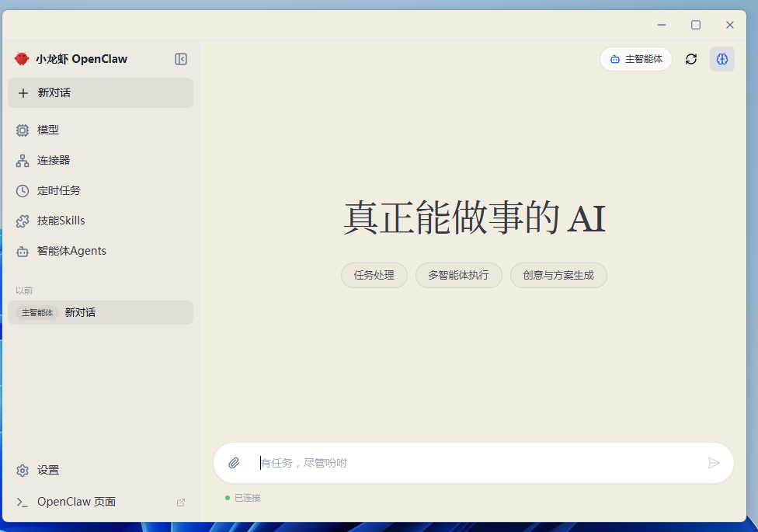Select the 任务处理 suggestion chip

(374, 275)
